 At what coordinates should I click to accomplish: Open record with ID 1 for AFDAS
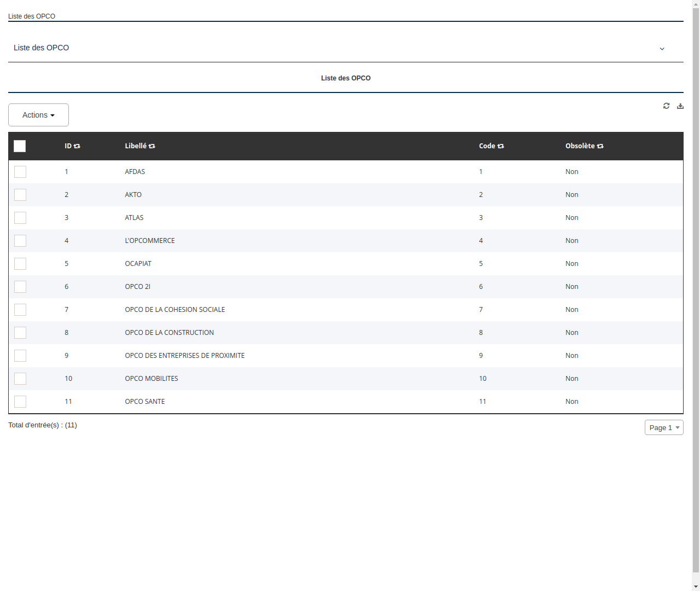click(67, 171)
